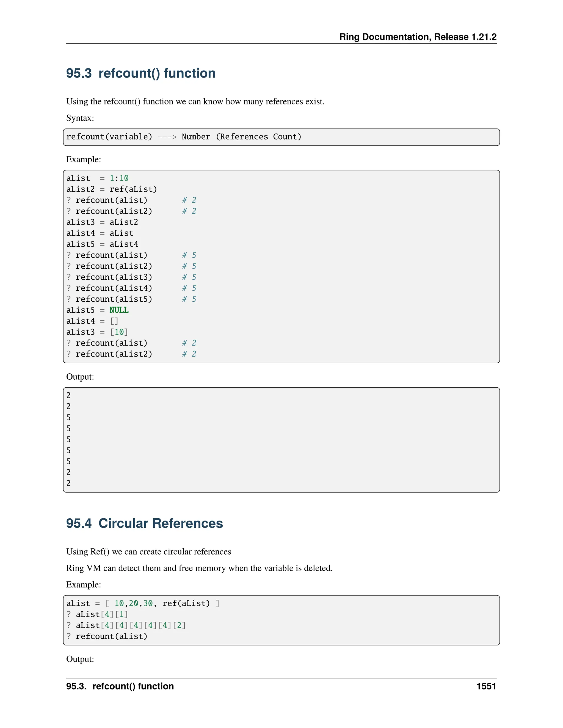Click the 'aList2 = ref(aList)' code line
Screen dimensions: 563x728
pyautogui.click(x=111, y=189)
